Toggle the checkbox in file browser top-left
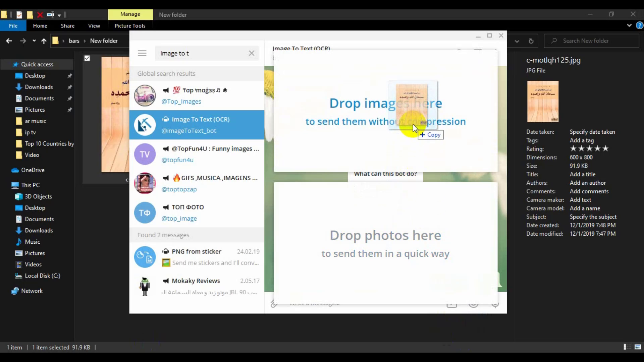Viewport: 644px width, 362px height. coord(87,58)
